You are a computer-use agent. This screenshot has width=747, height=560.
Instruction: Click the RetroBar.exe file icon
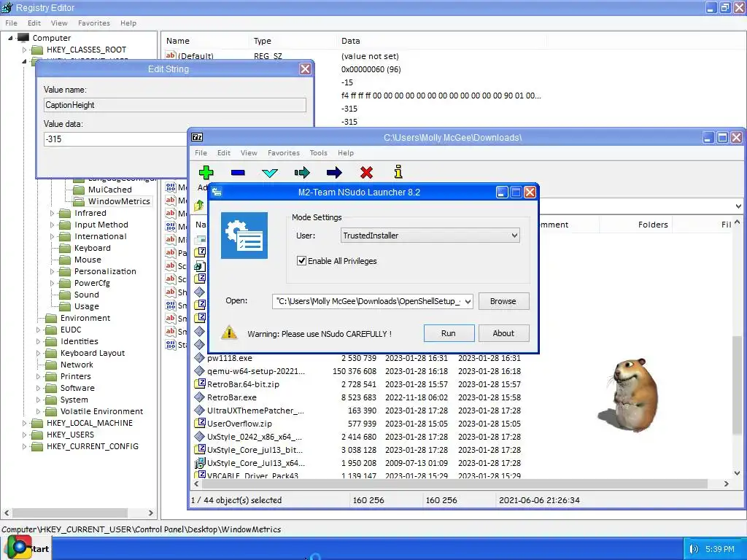click(x=200, y=397)
